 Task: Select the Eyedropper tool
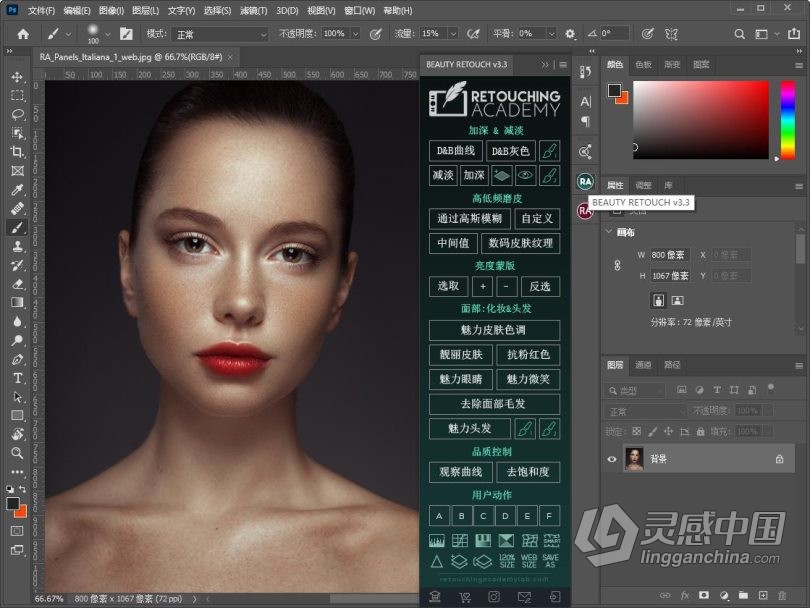17,190
